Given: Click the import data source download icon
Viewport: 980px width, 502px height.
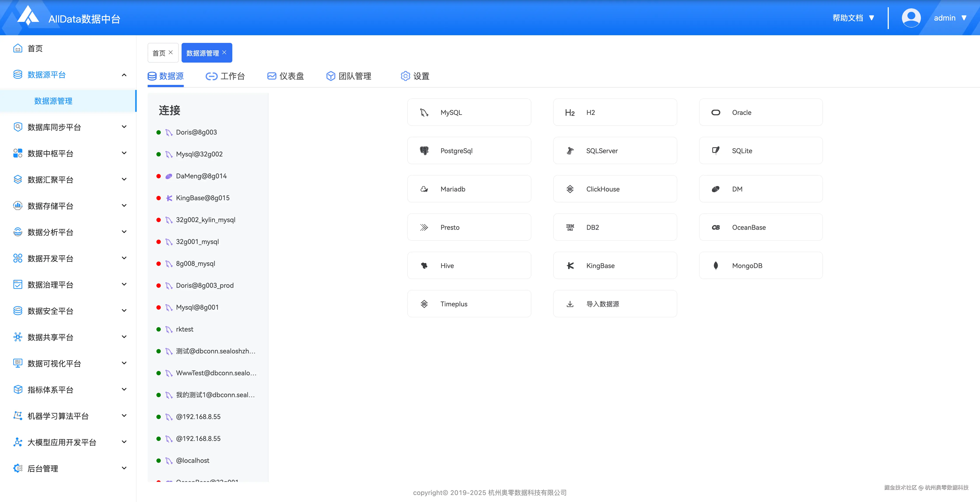Looking at the screenshot, I should click(x=570, y=304).
